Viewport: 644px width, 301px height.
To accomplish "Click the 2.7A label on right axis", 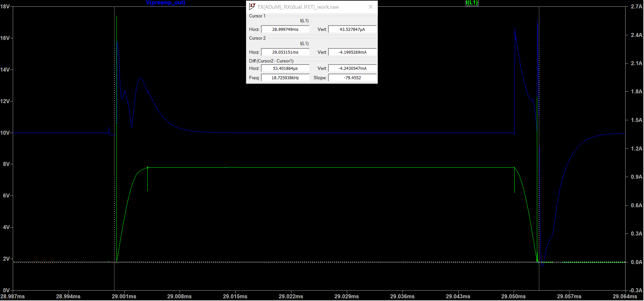I will click(x=637, y=6).
